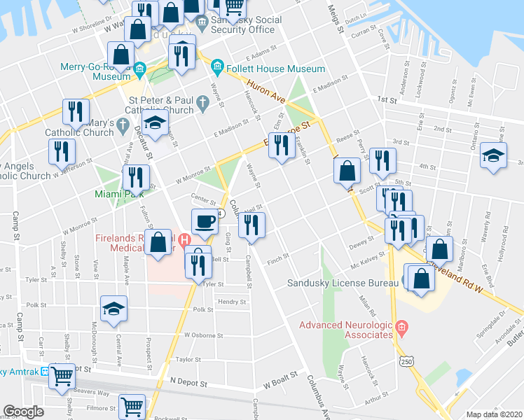
Task: Click the shopping bag marker near Reese St
Action: pos(347,171)
